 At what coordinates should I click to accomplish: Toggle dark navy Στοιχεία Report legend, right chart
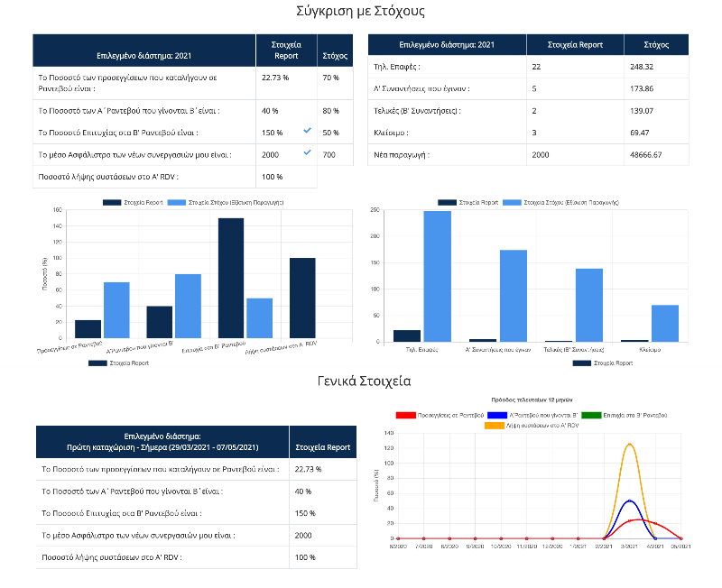[x=468, y=202]
